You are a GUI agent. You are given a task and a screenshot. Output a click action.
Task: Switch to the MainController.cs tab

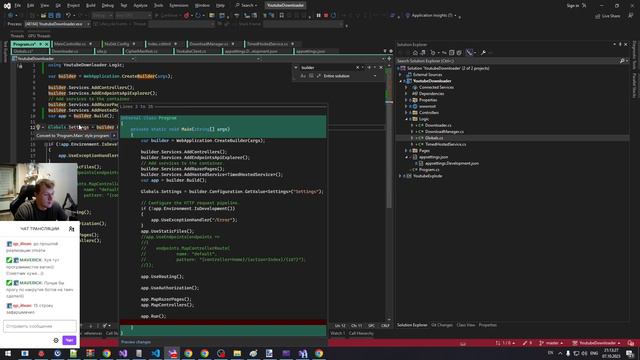[70, 44]
